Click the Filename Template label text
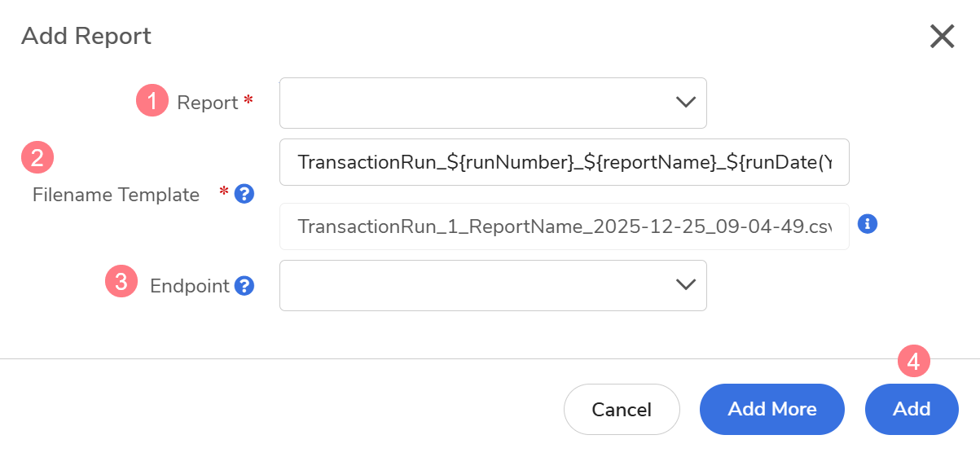This screenshot has width=980, height=457. (116, 195)
